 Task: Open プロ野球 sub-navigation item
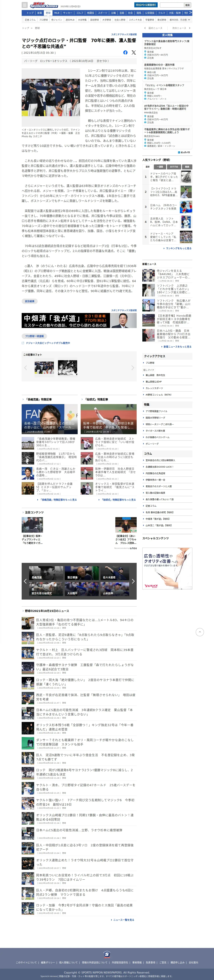(x=44, y=20)
